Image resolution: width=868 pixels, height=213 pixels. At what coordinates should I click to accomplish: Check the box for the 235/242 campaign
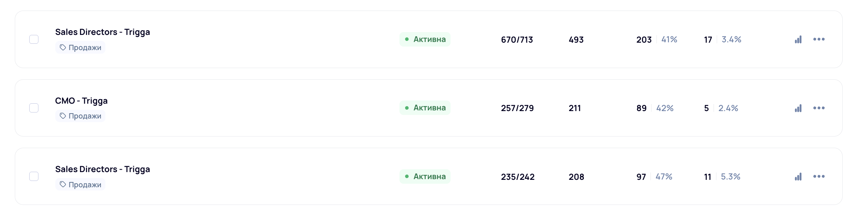(34, 176)
